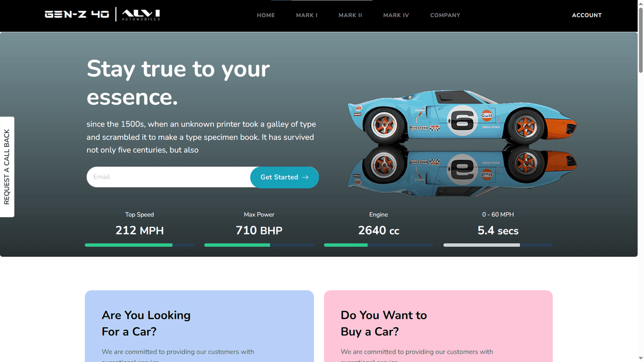
Task: Click the page's vertical scrollbar
Action: tap(640, 161)
